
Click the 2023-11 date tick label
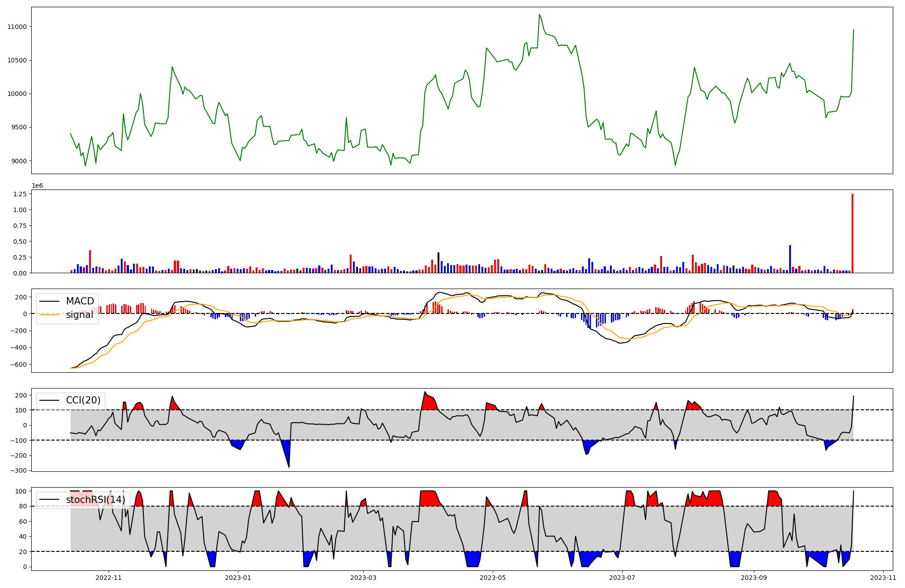(x=883, y=578)
